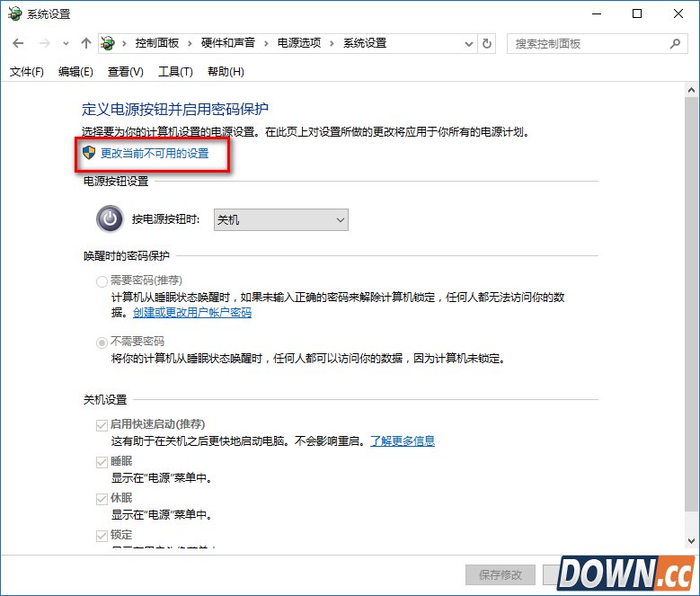Expand the chevron after 控制面板 breadcrumb
700x596 pixels.
(x=190, y=44)
